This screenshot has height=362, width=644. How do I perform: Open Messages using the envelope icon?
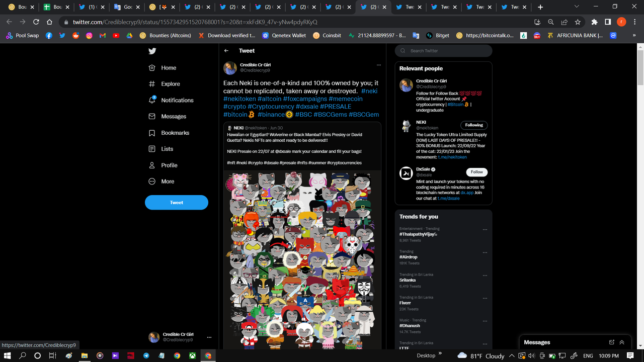[x=152, y=116]
